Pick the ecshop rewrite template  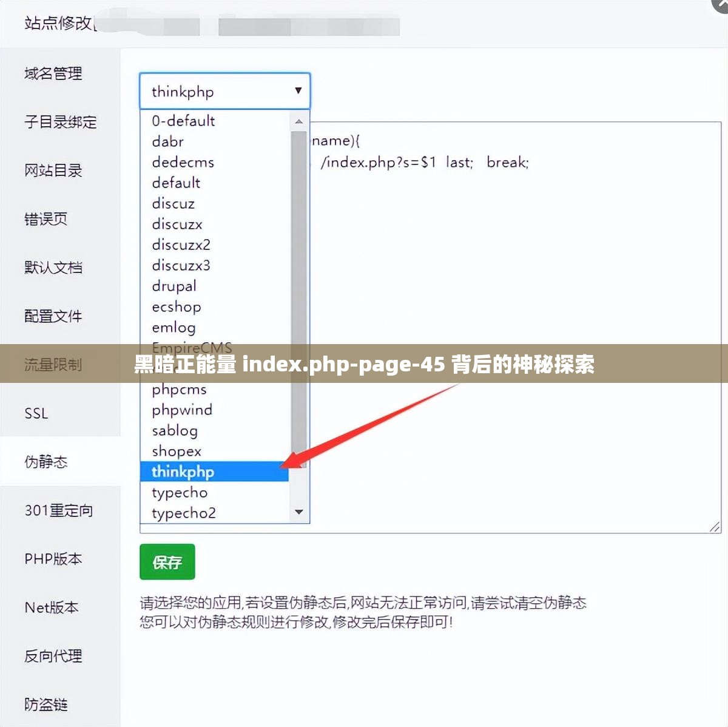(177, 307)
